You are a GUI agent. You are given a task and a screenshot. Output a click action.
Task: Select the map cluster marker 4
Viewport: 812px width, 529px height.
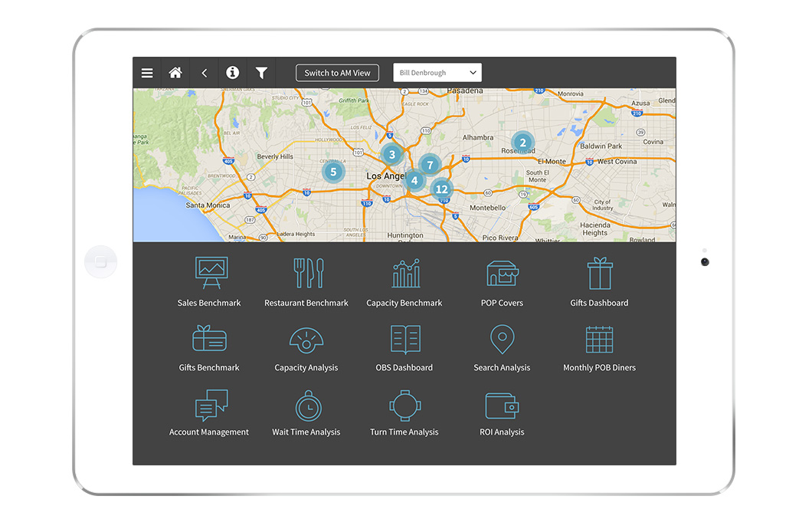point(414,181)
